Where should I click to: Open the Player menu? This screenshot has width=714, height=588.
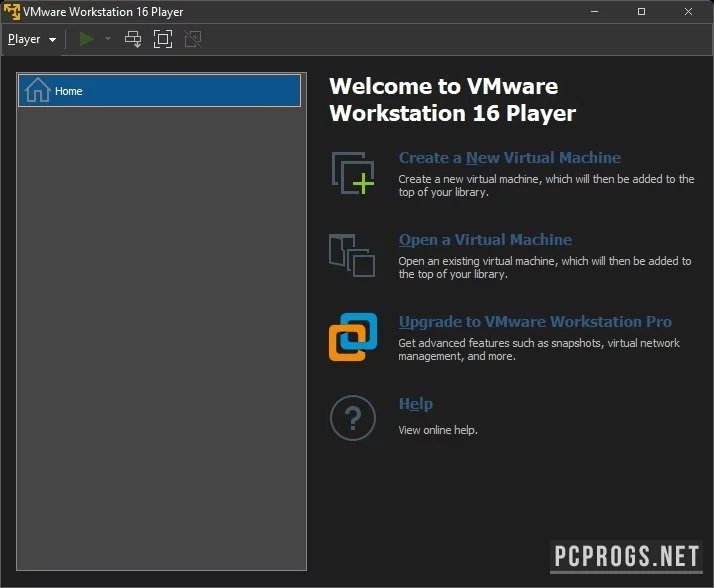coord(32,39)
